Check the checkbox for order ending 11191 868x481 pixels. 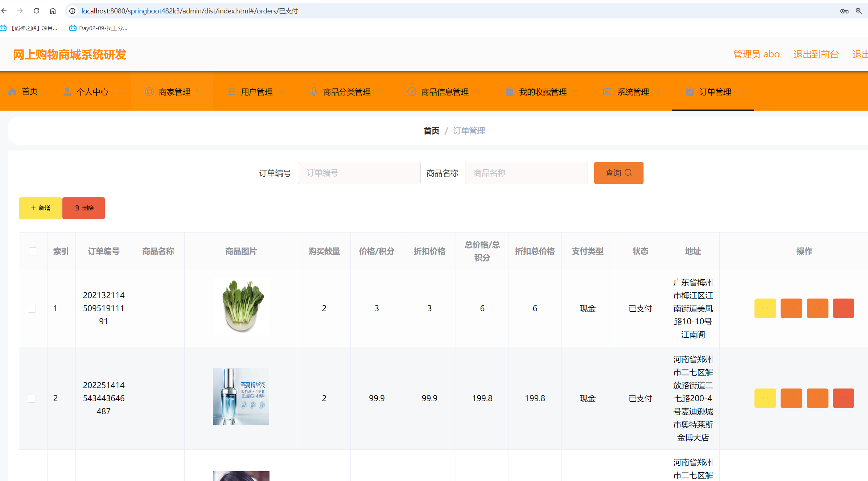tap(32, 308)
